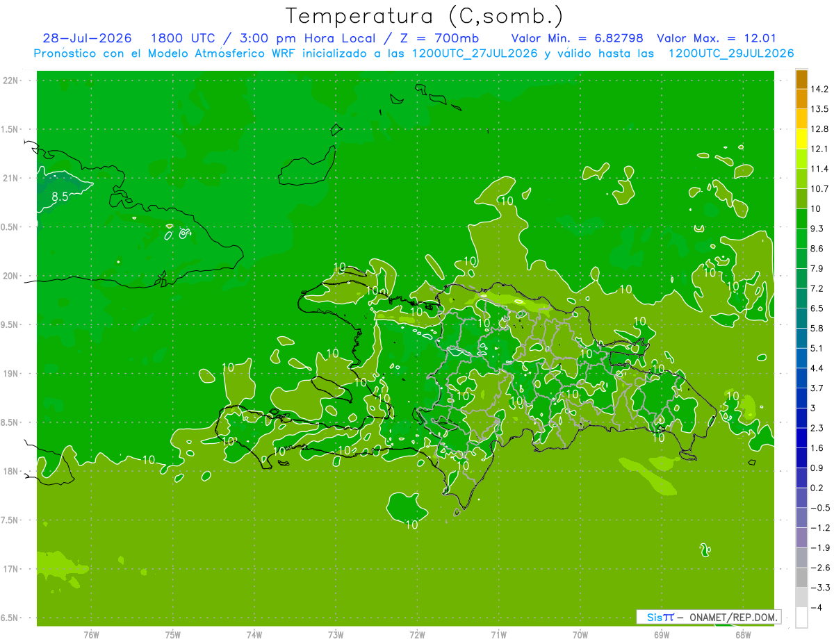This screenshot has width=834, height=644.
Task: Click the "Valor Max. = 12.01" readout
Action: (717, 38)
